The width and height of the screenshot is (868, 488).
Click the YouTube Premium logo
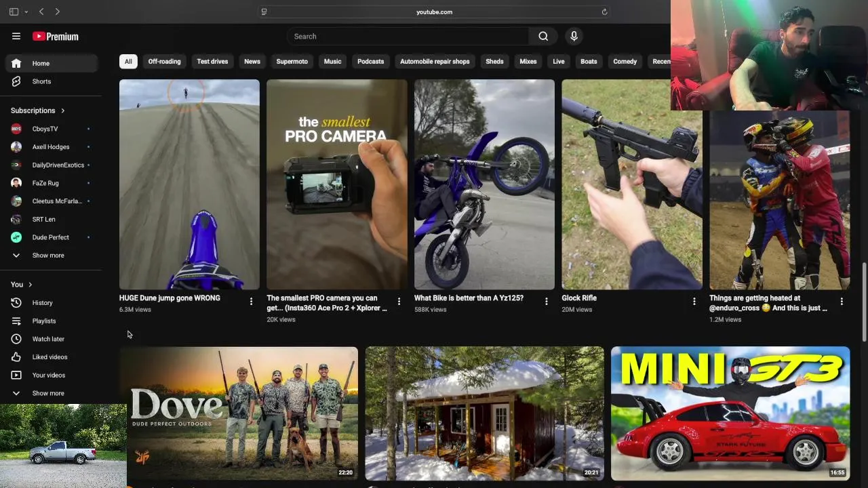click(56, 37)
